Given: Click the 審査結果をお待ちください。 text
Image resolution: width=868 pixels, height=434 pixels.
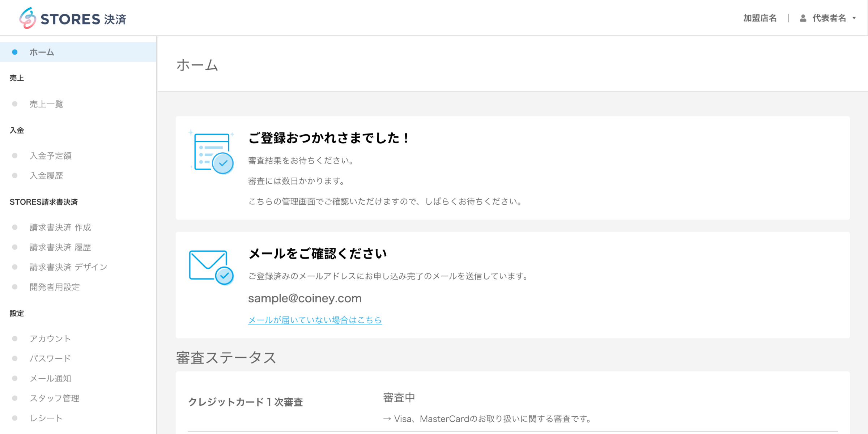Looking at the screenshot, I should click(301, 161).
